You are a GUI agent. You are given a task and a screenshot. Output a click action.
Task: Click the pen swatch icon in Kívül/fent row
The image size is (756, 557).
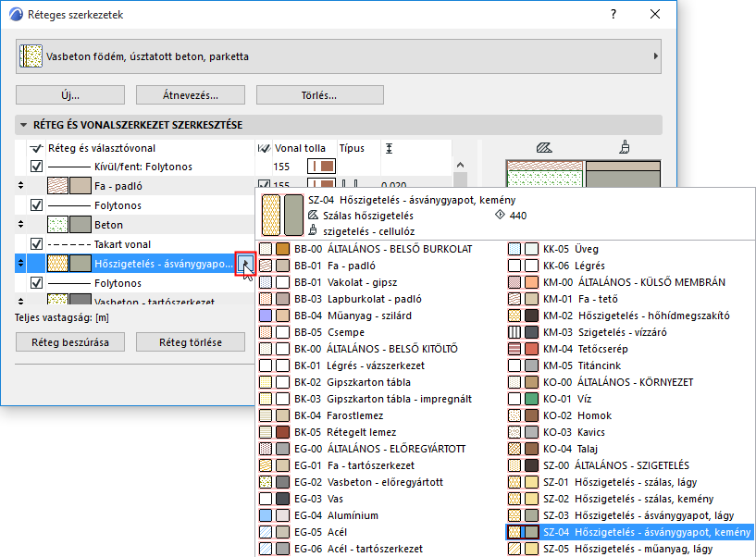click(322, 167)
